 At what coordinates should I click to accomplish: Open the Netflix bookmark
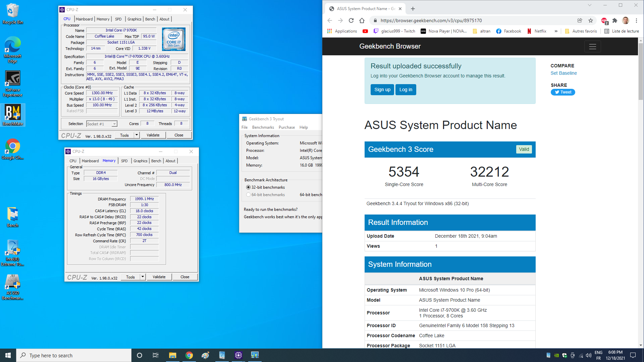pos(537,31)
